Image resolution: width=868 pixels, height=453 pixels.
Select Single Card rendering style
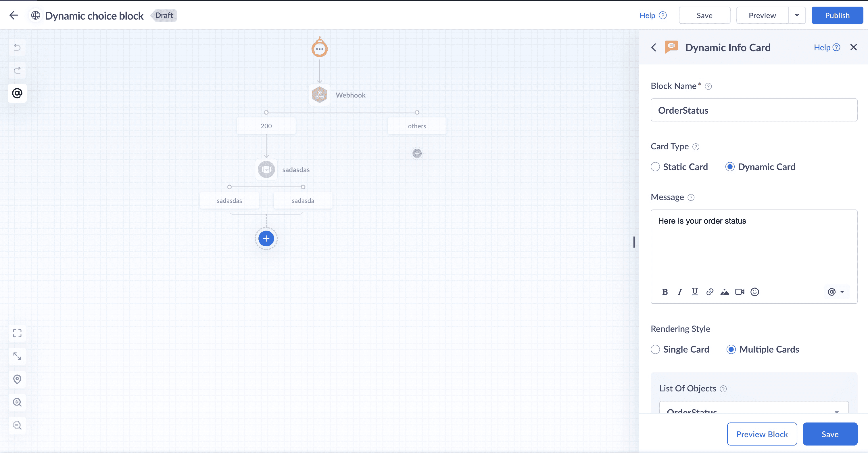click(x=655, y=349)
